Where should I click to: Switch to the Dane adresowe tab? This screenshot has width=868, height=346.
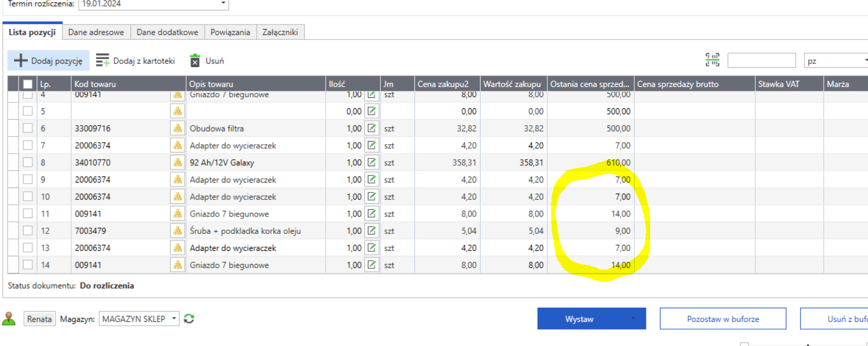pos(96,32)
